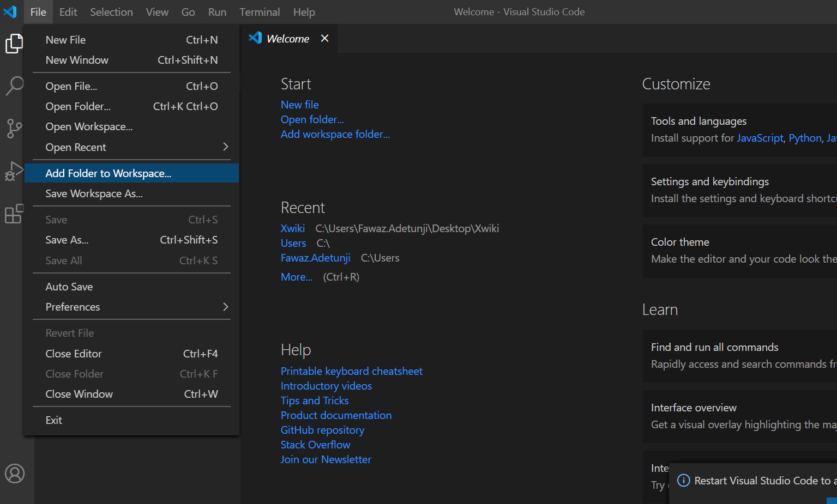Choose New Window menu entry
Screen dimensions: 837x504
point(131,60)
